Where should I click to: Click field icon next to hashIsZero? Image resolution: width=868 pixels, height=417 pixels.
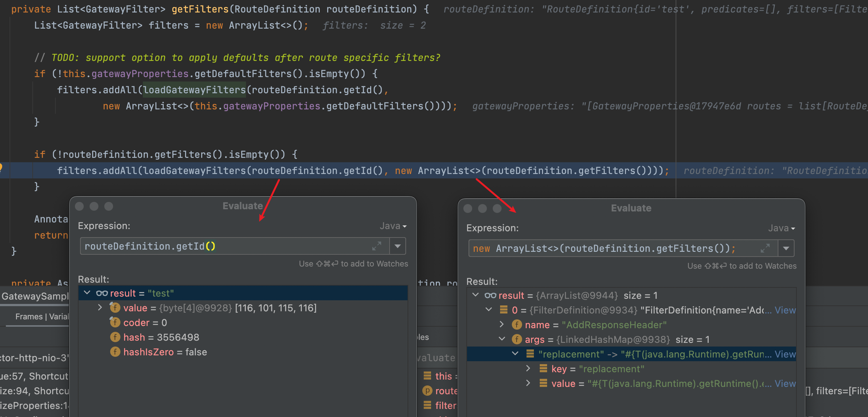[115, 352]
